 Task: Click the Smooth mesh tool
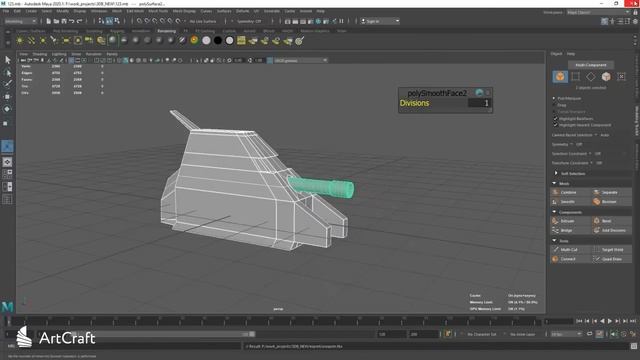pyautogui.click(x=570, y=202)
